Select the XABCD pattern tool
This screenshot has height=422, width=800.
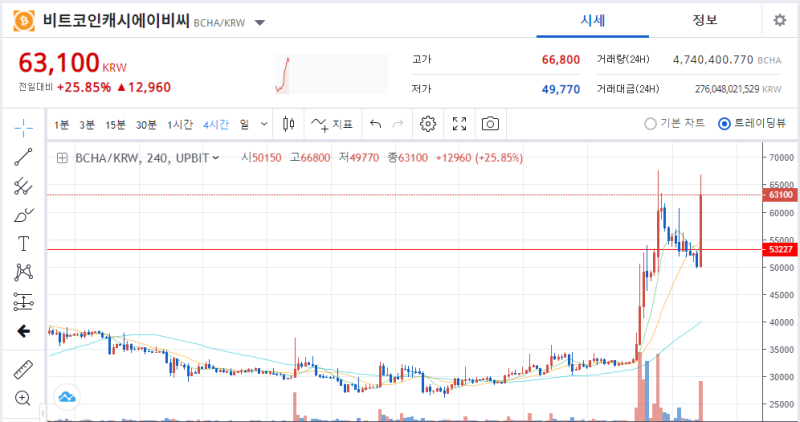coord(23,272)
